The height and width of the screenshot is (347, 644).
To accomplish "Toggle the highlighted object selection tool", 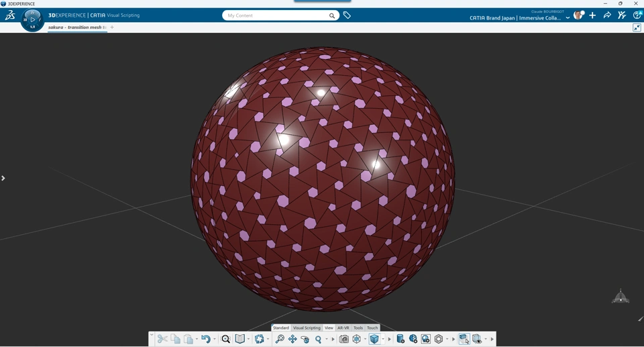I will click(464, 339).
